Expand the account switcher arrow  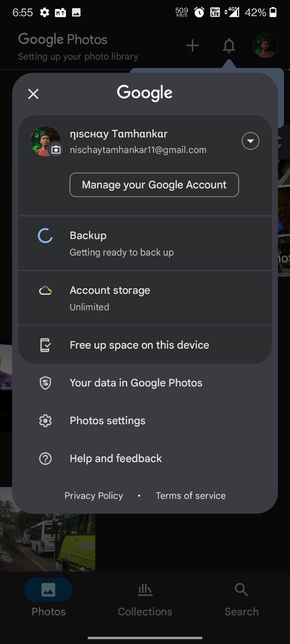251,141
